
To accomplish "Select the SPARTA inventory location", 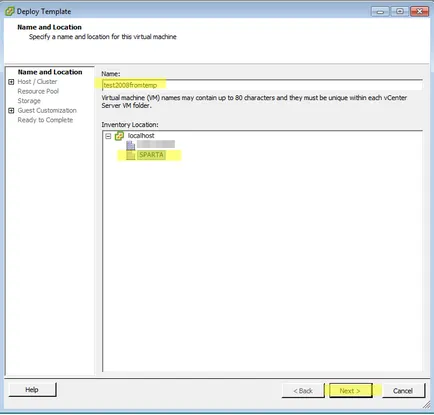I will pyautogui.click(x=151, y=155).
